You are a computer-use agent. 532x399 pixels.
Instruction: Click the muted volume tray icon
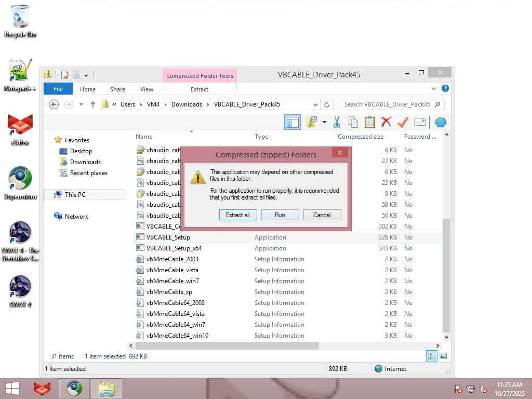pyautogui.click(x=483, y=389)
